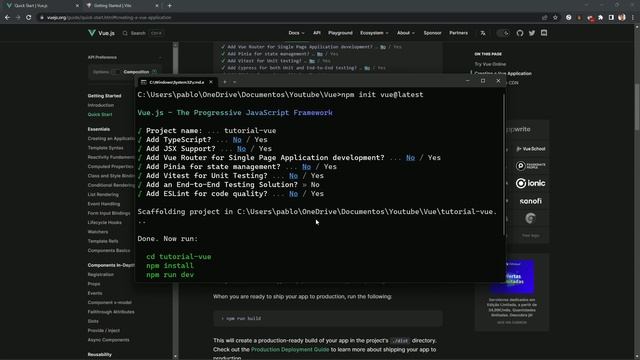This screenshot has width=640, height=360.
Task: Open Introduction in sidebar
Action: point(101,105)
